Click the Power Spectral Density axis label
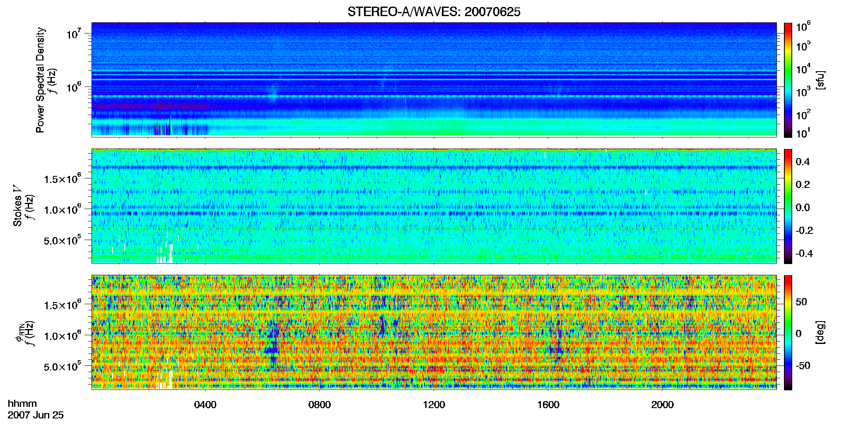The height and width of the screenshot is (447, 868). 40,80
